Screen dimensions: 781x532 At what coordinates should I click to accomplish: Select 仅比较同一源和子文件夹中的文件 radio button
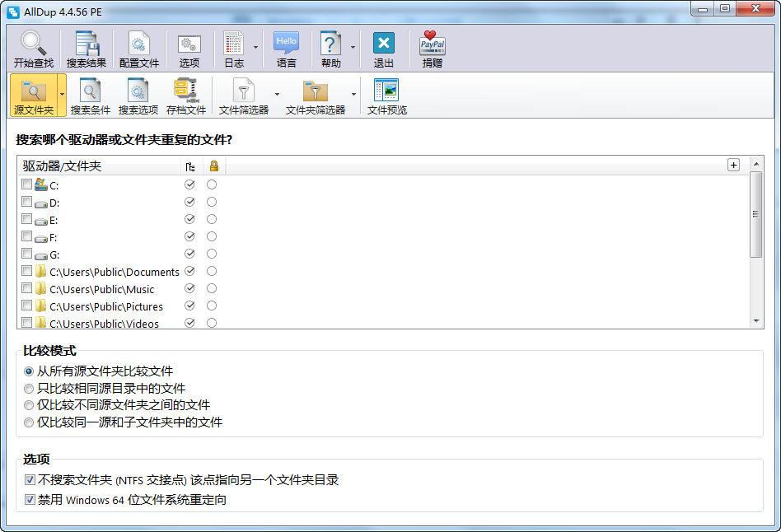(29, 422)
